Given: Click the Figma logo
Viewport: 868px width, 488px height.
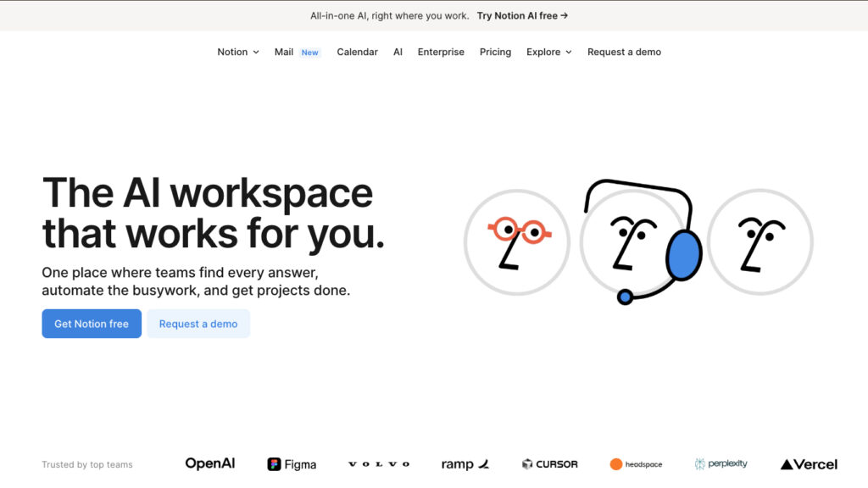Looking at the screenshot, I should tap(292, 464).
